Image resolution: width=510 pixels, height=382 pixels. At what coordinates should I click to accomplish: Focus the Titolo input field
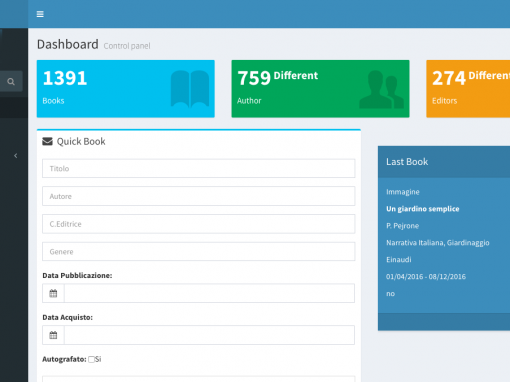pos(199,168)
